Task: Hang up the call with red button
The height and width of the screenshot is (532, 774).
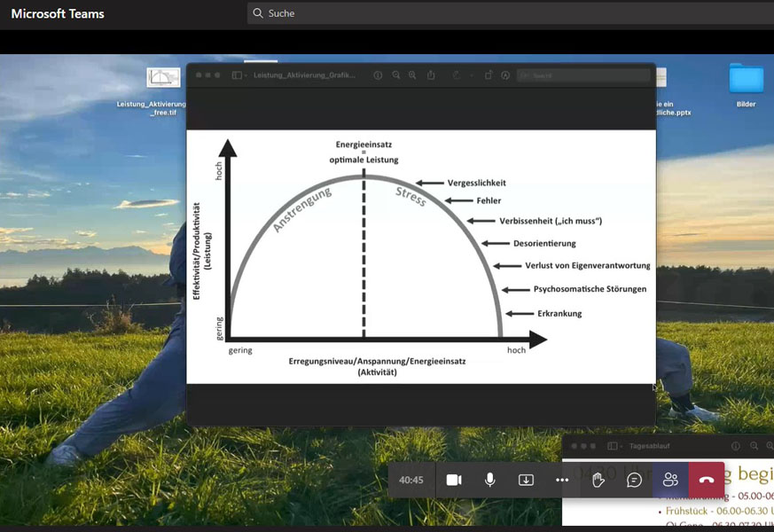Action: 707,480
